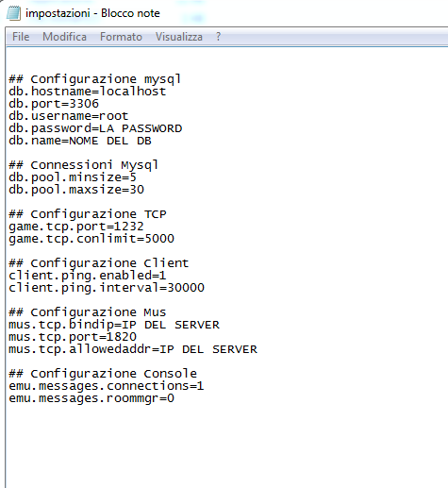The width and height of the screenshot is (448, 488).
Task: Click the 'impostazioni - Blocco note' window title
Action: (x=92, y=13)
